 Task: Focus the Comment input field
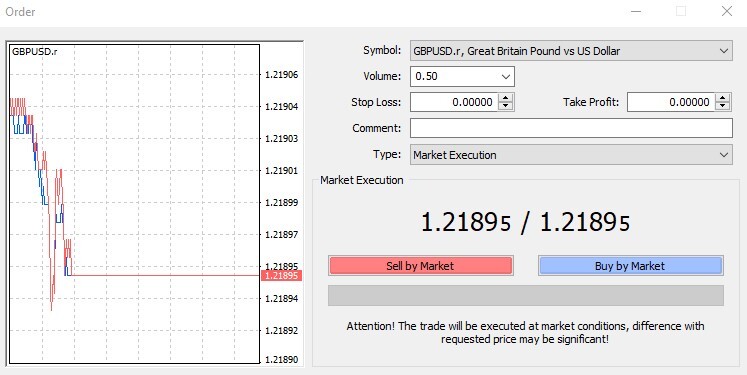point(571,128)
